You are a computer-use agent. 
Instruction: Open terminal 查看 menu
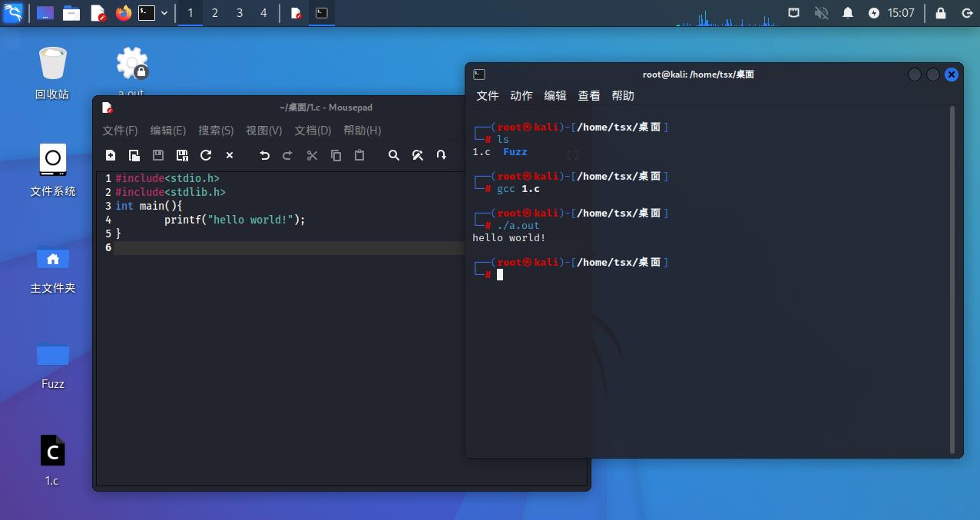tap(589, 96)
